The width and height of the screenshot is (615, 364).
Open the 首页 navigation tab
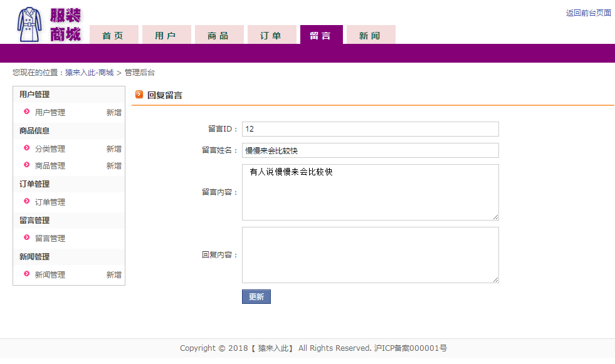(113, 34)
